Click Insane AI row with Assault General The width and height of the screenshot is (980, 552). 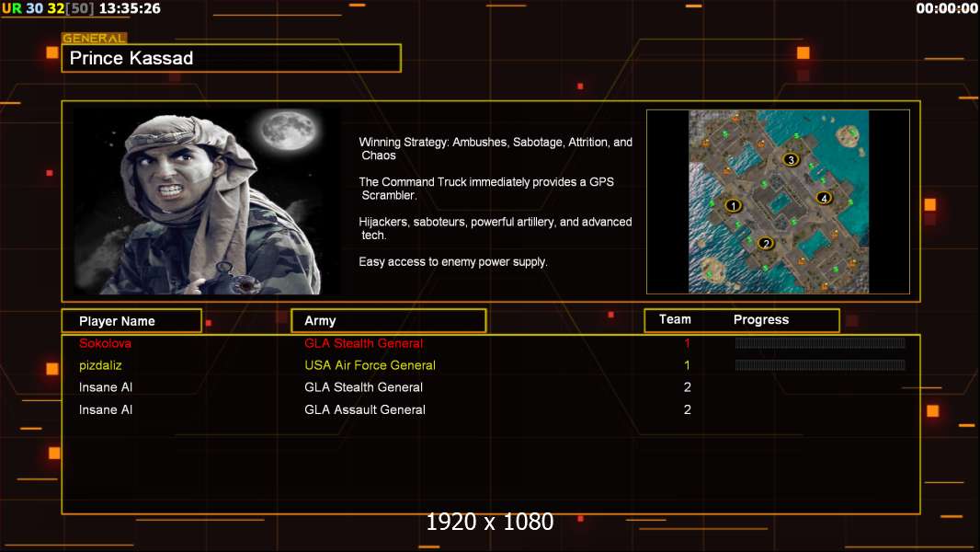tap(491, 410)
